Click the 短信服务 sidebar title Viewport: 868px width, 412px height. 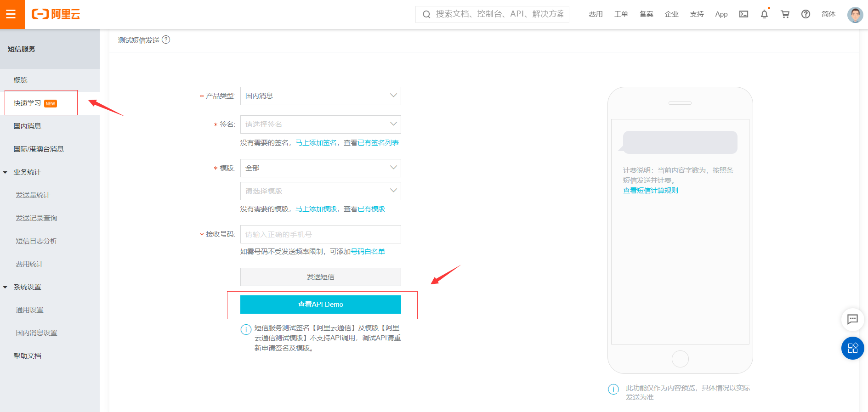point(21,49)
